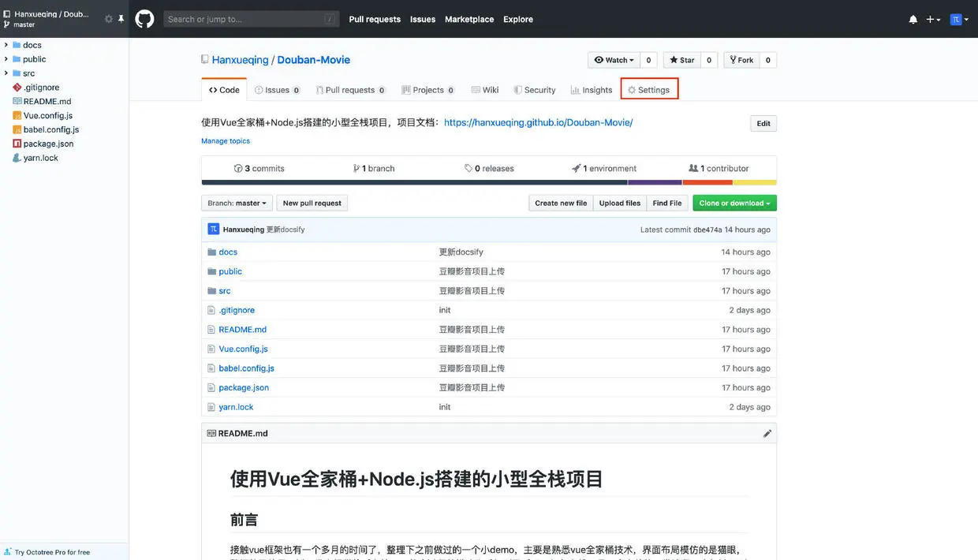Open user avatar profile menu

959,19
